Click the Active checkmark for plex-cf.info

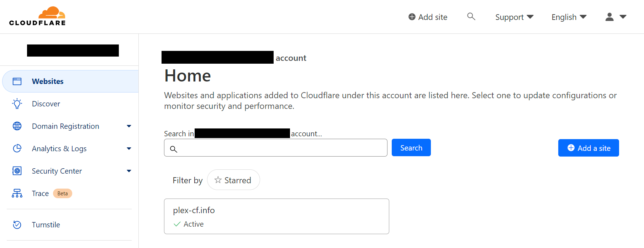(177, 224)
